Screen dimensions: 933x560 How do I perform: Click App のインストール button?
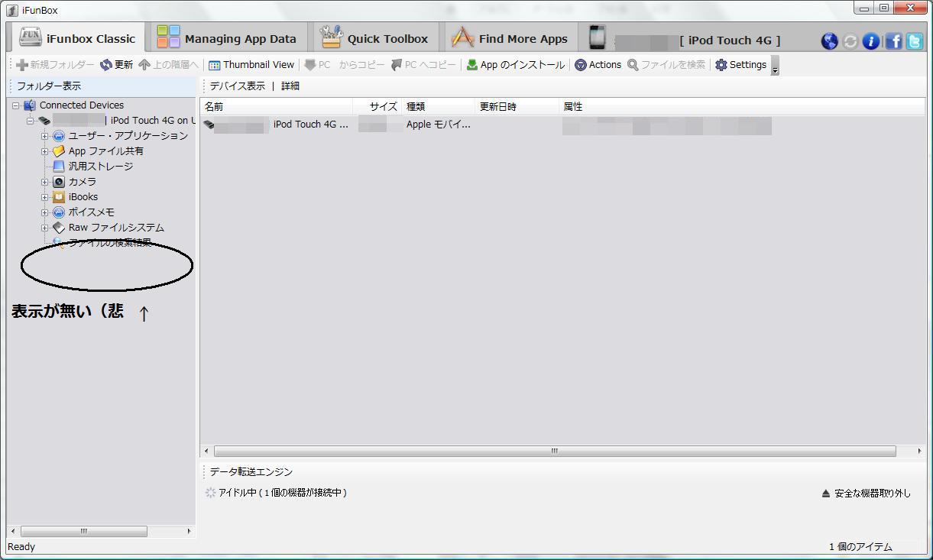tap(516, 65)
